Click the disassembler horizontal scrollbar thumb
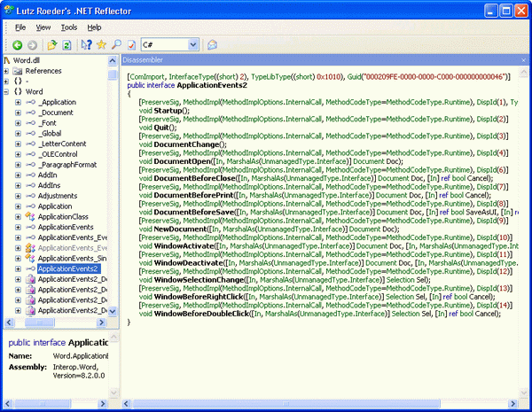The image size is (532, 412). pyautogui.click(x=286, y=403)
